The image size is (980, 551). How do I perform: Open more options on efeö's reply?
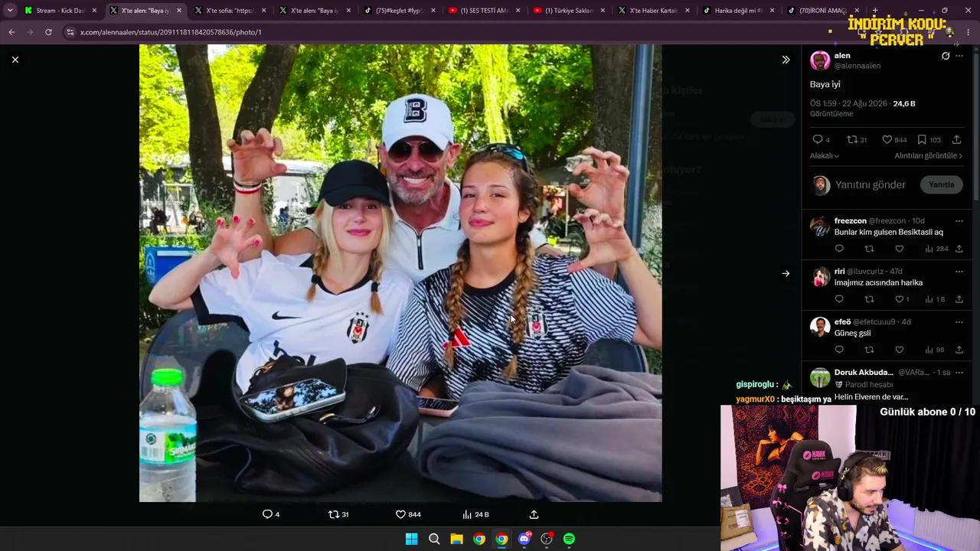click(959, 322)
